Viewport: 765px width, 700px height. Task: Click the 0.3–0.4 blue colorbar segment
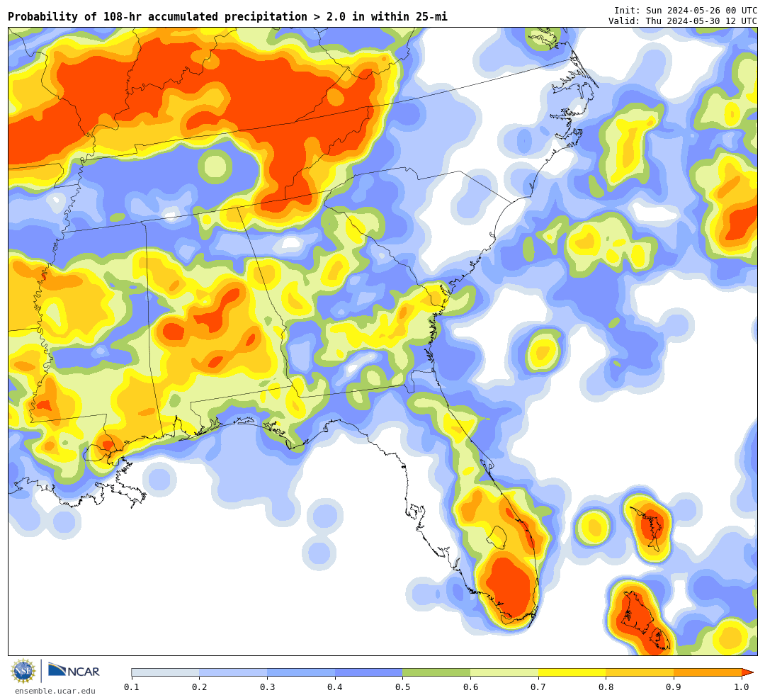(301, 672)
